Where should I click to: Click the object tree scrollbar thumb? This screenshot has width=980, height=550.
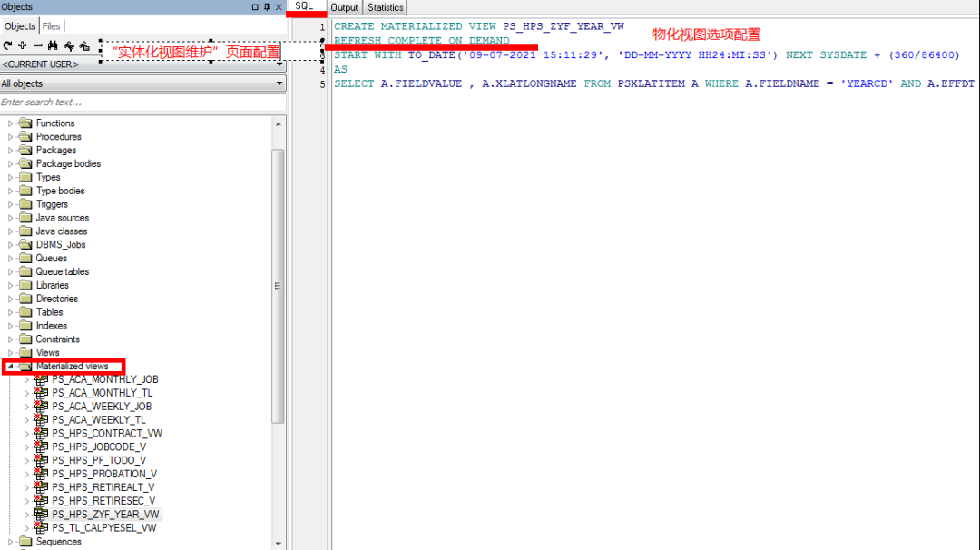click(x=279, y=286)
